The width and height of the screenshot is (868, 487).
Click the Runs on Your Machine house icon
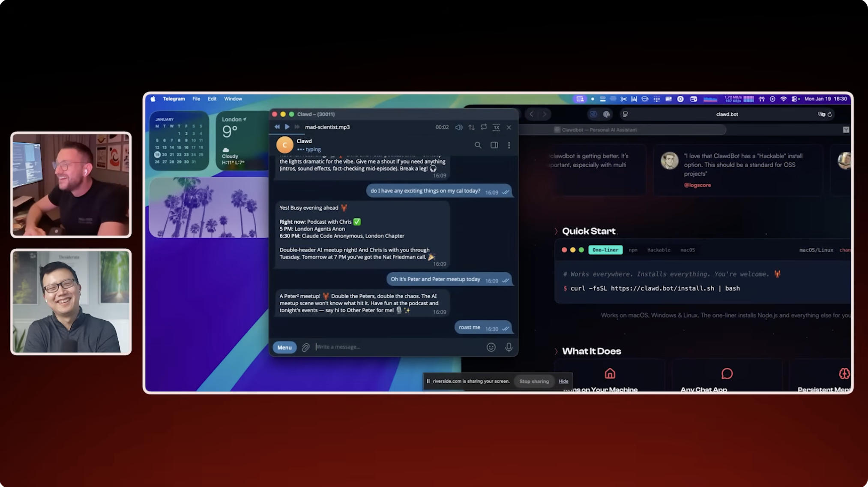click(x=610, y=374)
